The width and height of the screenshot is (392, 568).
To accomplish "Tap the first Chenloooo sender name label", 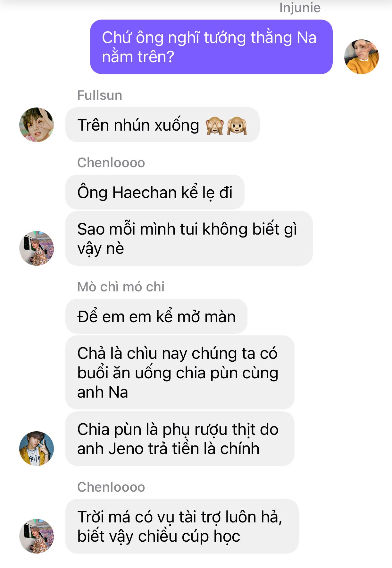I will point(111,163).
